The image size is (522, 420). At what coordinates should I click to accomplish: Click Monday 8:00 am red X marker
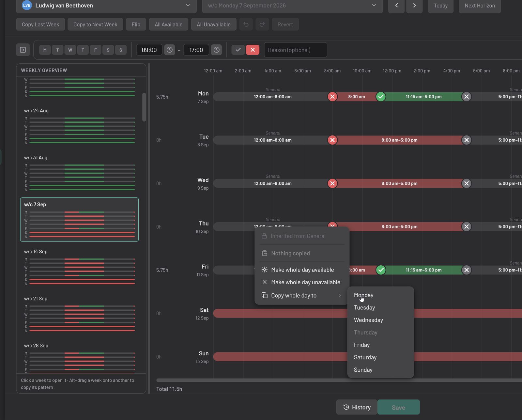(x=332, y=97)
